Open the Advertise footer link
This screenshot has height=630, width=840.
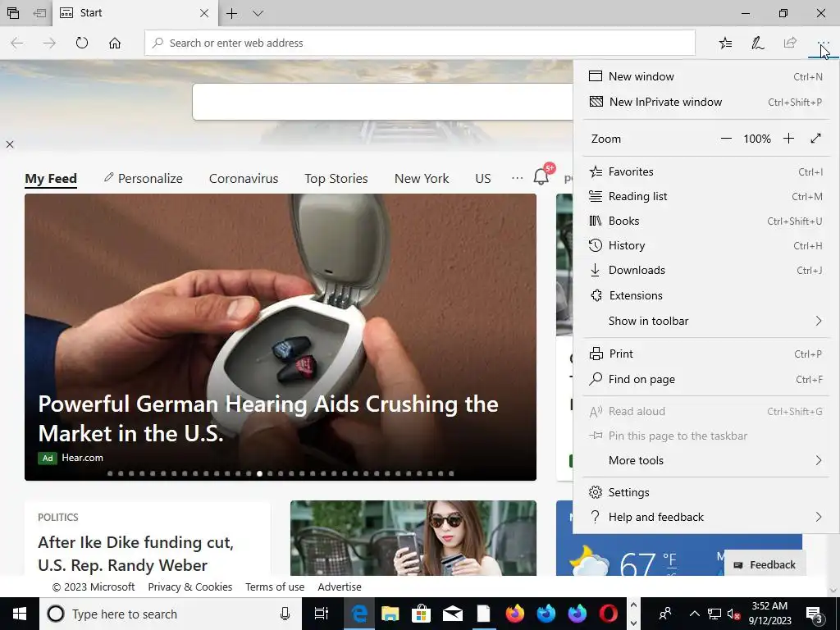coord(340,587)
